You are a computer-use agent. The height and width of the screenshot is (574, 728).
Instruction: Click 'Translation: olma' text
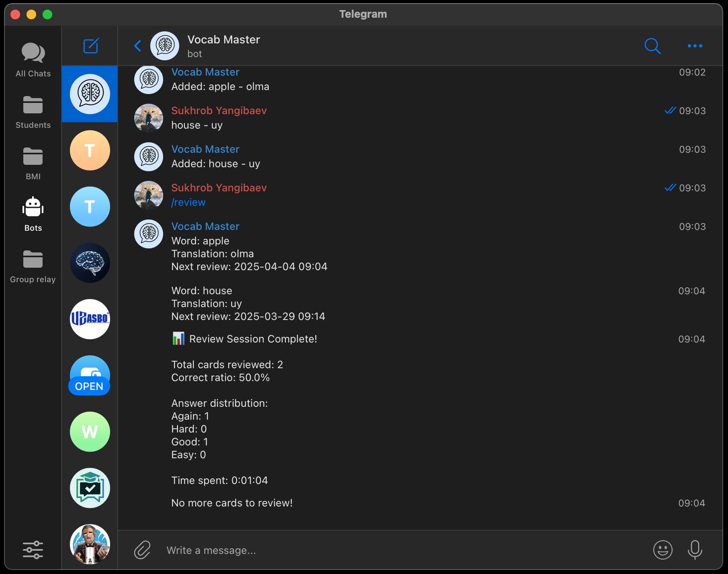(x=213, y=254)
